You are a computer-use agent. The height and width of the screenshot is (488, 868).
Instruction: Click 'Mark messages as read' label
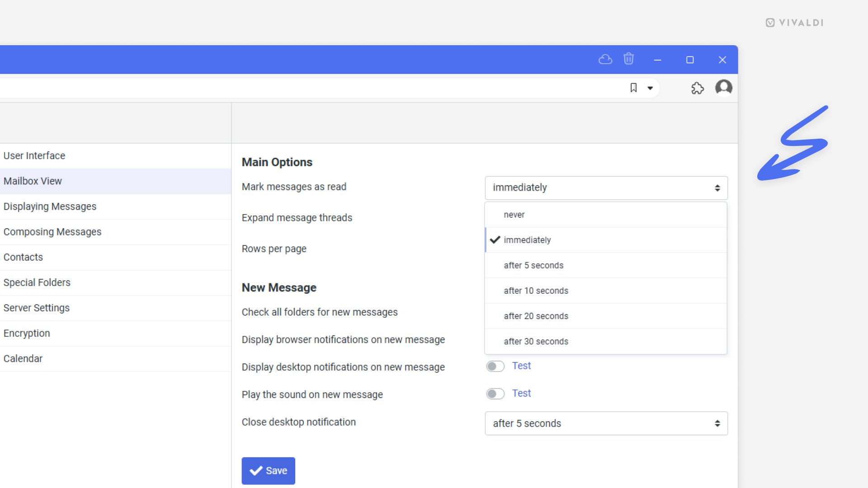pyautogui.click(x=294, y=187)
